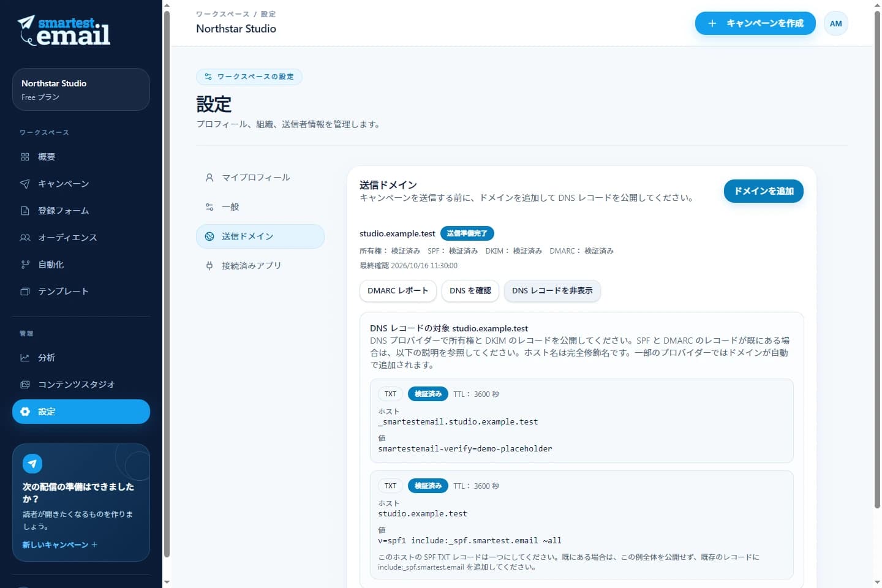The height and width of the screenshot is (588, 882).
Task: Click the DKIM： 検証済み status text
Action: click(514, 251)
